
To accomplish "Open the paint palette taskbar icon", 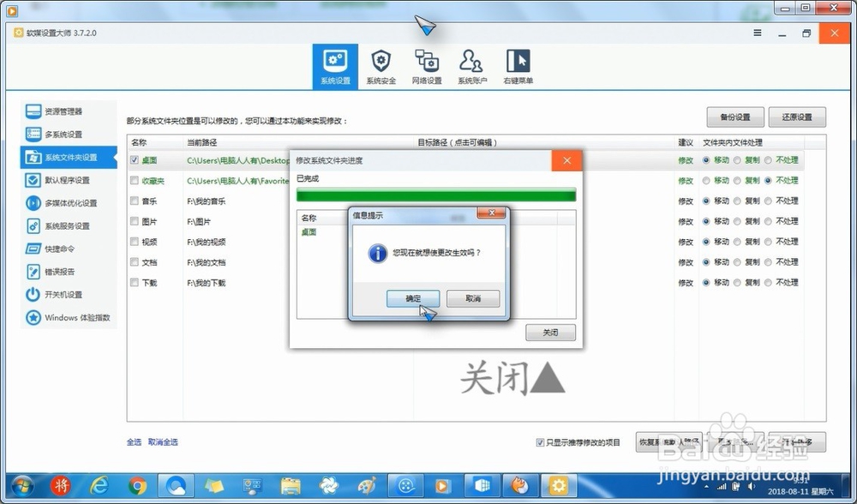I will click(367, 486).
